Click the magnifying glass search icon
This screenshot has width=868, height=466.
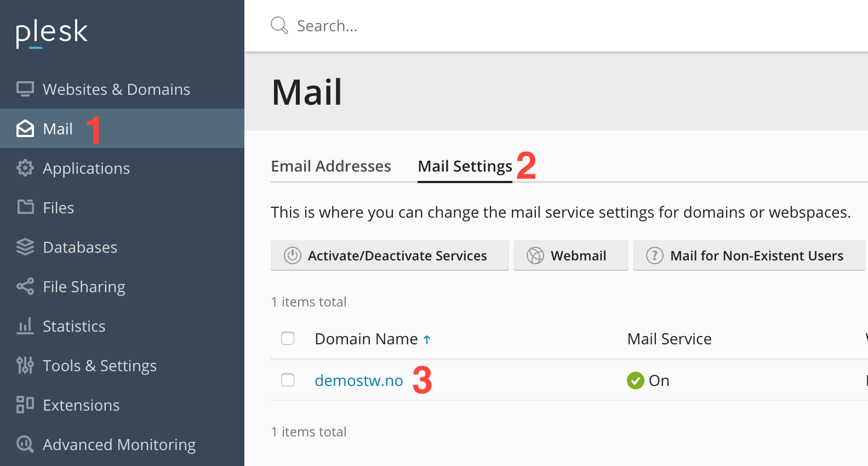279,25
